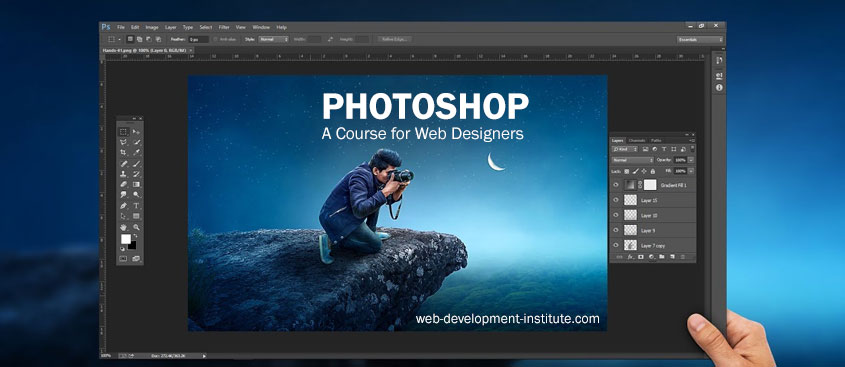Select the Lasso tool
This screenshot has width=845, height=367.
123,142
